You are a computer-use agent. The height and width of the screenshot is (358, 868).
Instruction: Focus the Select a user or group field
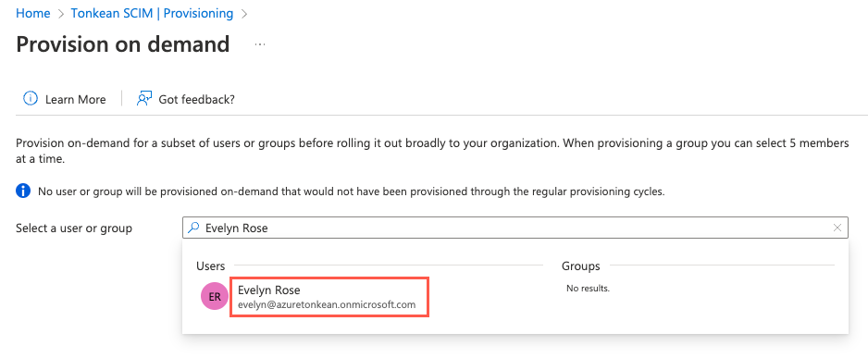click(515, 228)
